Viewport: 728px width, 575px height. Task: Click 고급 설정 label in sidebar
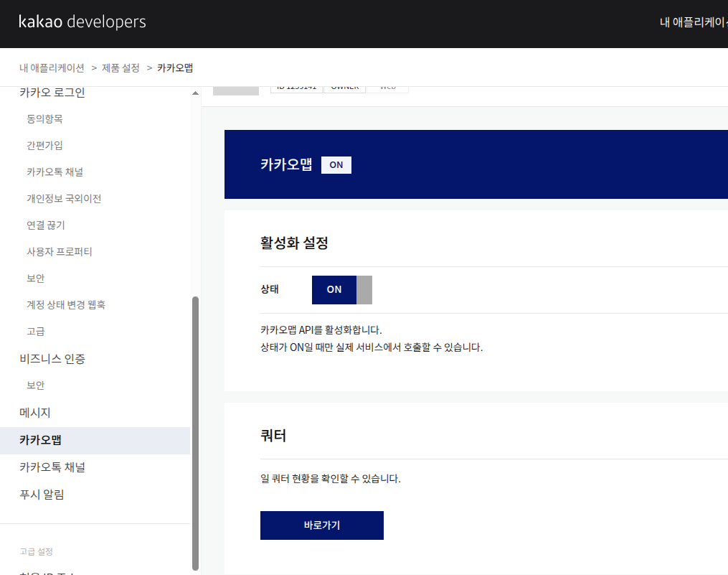[36, 551]
